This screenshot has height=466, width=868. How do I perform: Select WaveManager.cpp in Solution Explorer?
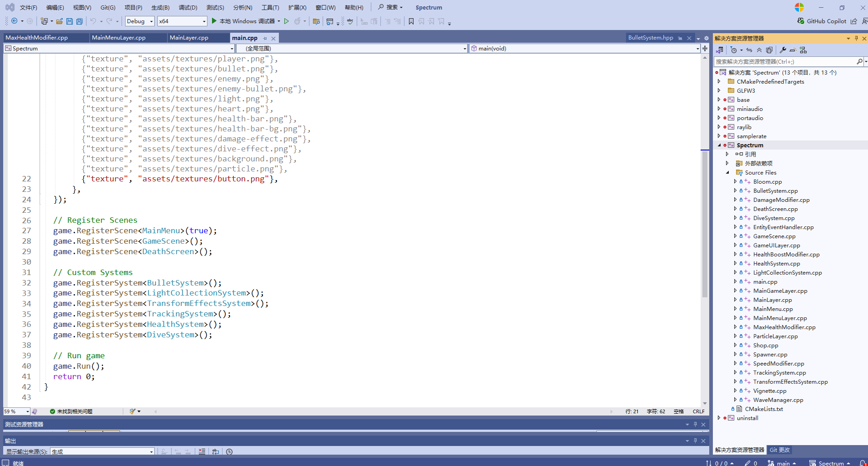(778, 400)
